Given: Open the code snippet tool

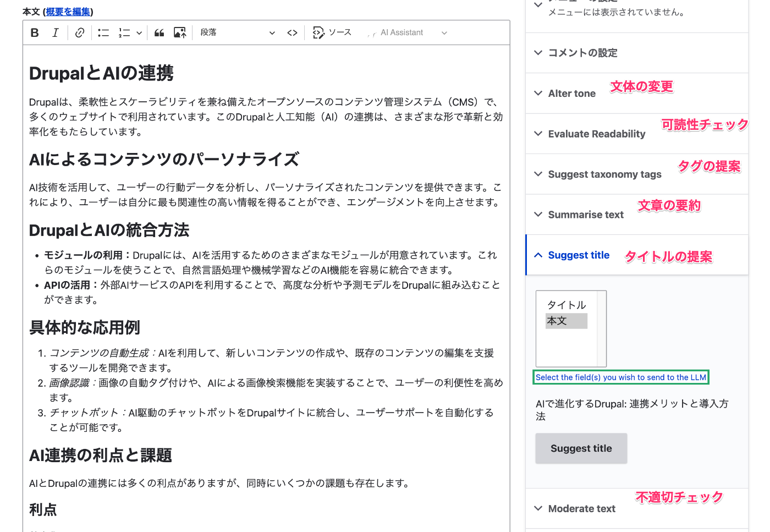Looking at the screenshot, I should click(x=292, y=32).
